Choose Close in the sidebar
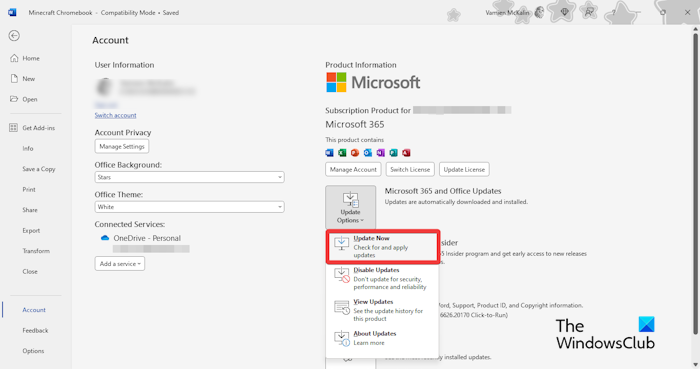The height and width of the screenshot is (369, 700). pos(30,271)
